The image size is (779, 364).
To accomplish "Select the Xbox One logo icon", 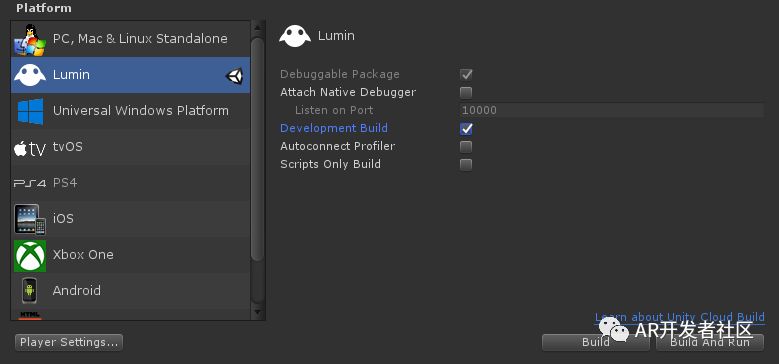I will [30, 256].
